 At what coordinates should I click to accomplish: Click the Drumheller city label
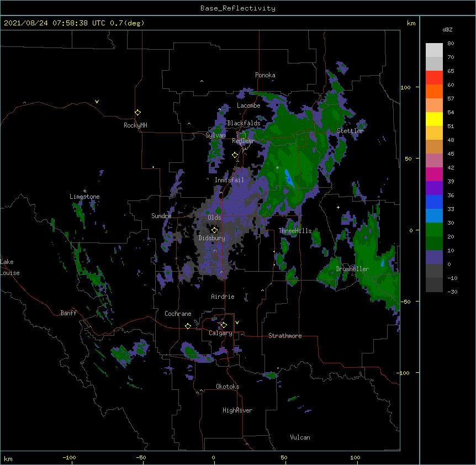pos(352,269)
